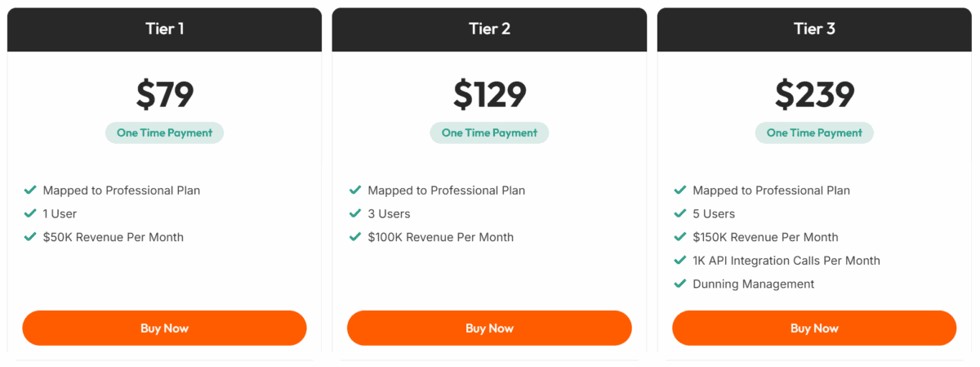Select the Tier 2 header
The height and width of the screenshot is (367, 980).
click(489, 29)
